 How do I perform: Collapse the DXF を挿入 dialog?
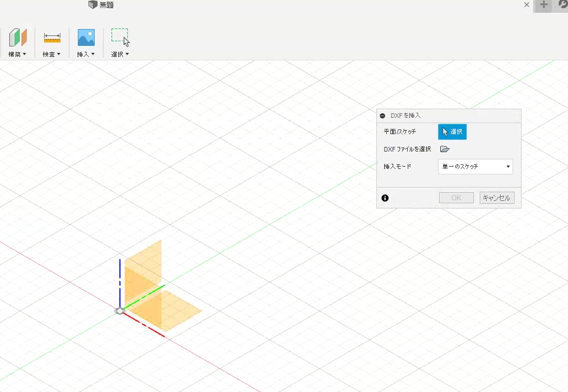coord(383,116)
